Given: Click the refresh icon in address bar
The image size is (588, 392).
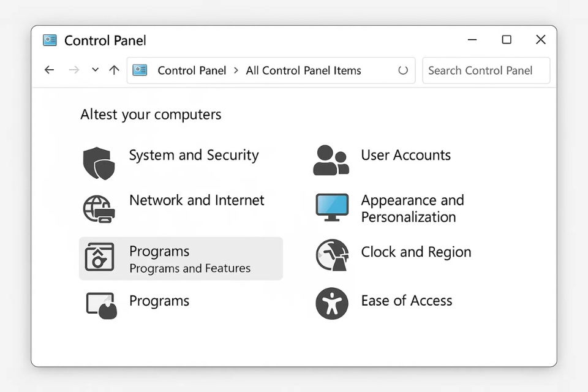Looking at the screenshot, I should (x=403, y=70).
